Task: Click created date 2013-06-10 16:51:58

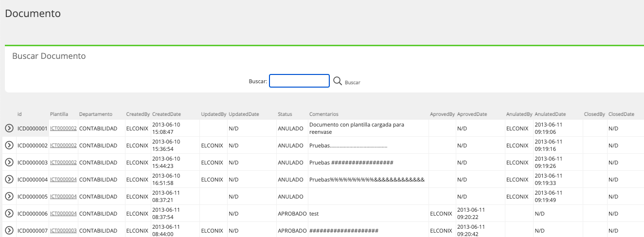Action: [166, 180]
